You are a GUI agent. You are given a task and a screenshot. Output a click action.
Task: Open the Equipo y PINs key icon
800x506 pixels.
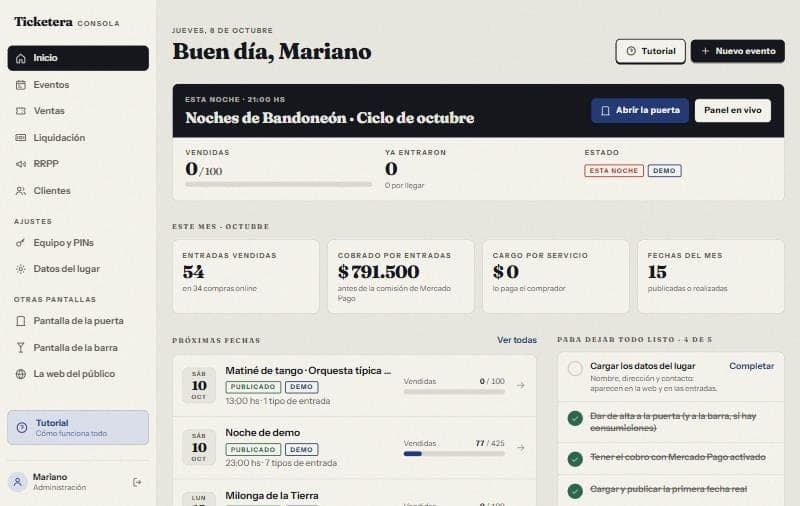[21, 243]
